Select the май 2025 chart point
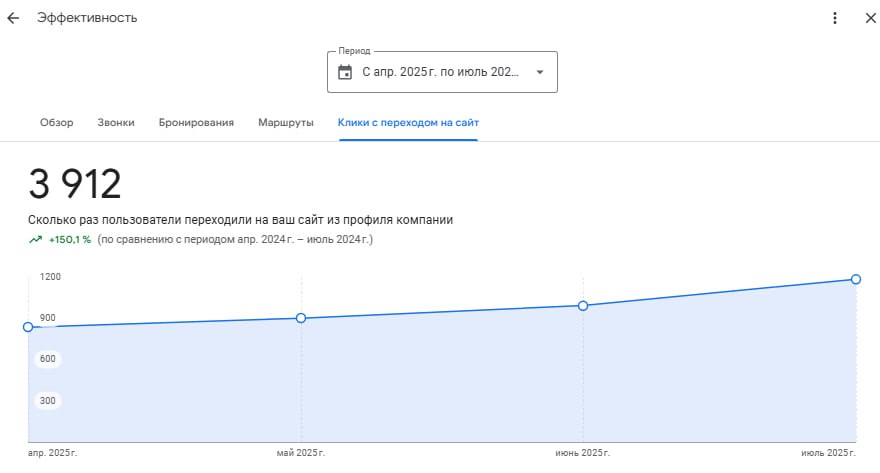 [301, 318]
